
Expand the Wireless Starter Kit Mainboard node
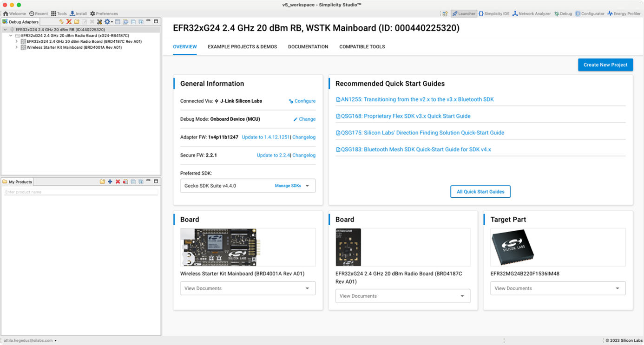(16, 47)
